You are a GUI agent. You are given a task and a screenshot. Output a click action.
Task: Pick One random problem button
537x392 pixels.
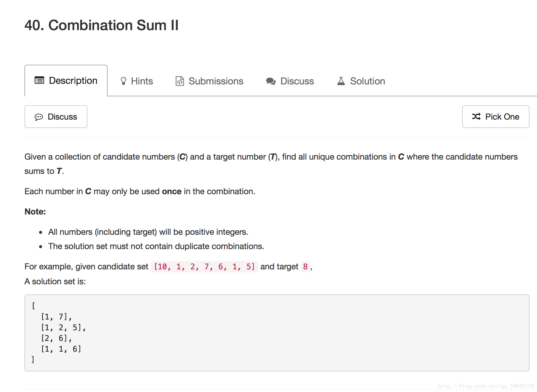pyautogui.click(x=496, y=117)
